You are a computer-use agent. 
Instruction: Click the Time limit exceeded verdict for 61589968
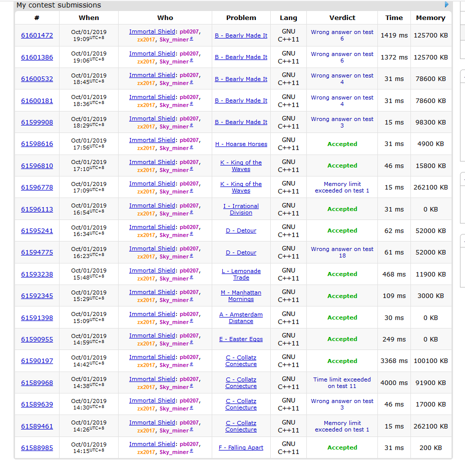click(x=342, y=382)
